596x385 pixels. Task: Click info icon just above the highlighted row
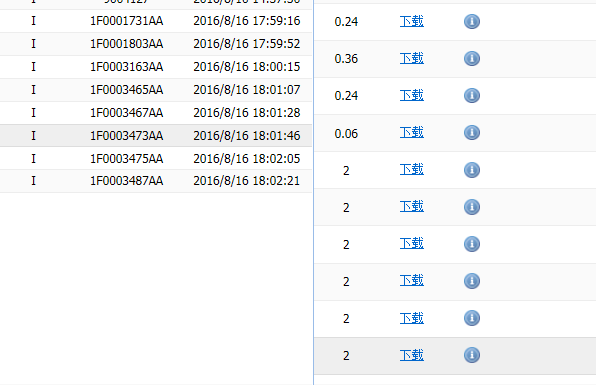click(x=472, y=318)
